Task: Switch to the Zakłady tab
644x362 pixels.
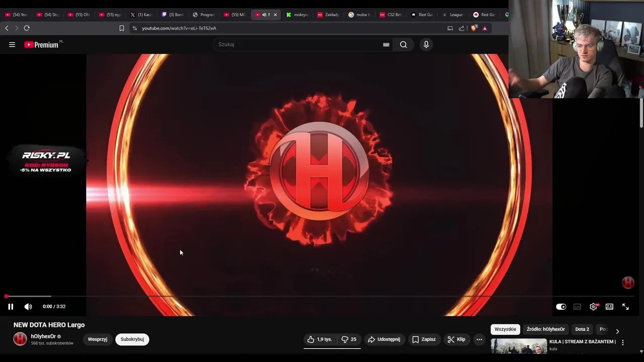Action: 329,15
